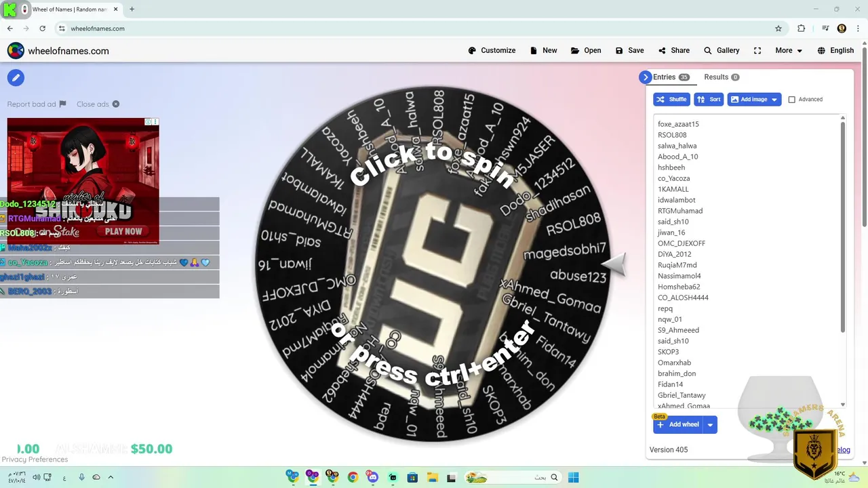Open Discord from taskbar

click(x=372, y=477)
